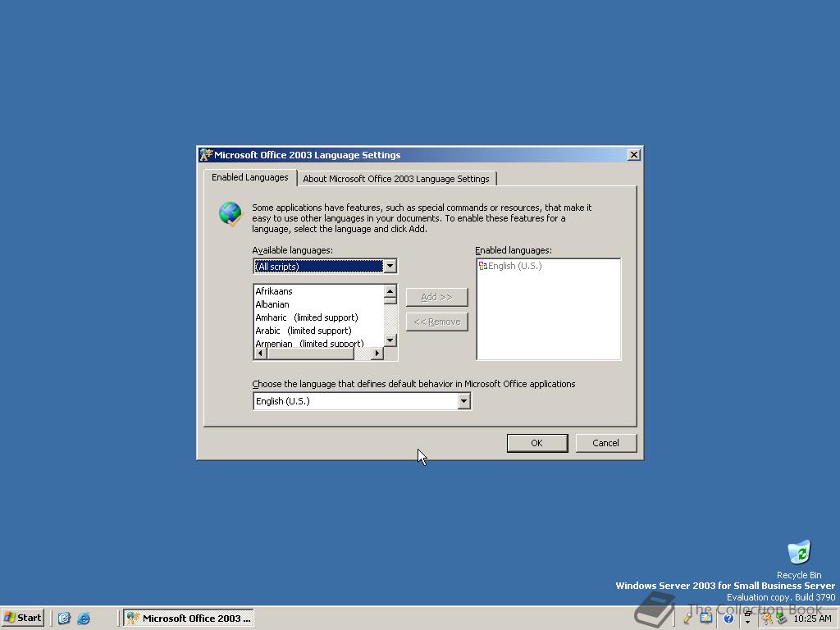The width and height of the screenshot is (840, 630).
Task: Open the Recycle Bin desktop icon
Action: [799, 559]
